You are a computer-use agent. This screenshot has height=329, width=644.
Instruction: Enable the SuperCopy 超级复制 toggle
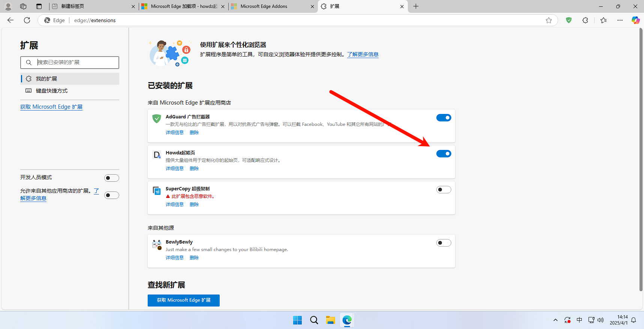[x=444, y=190]
